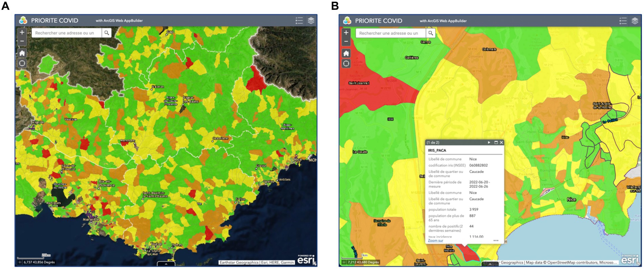Image resolution: width=644 pixels, height=269 pixels.
Task: Click population totale value 3 959
Action: tap(474, 209)
